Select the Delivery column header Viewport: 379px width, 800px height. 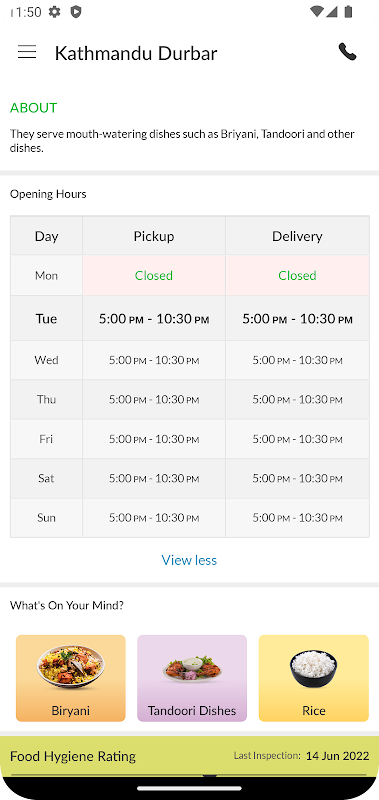[x=297, y=236]
